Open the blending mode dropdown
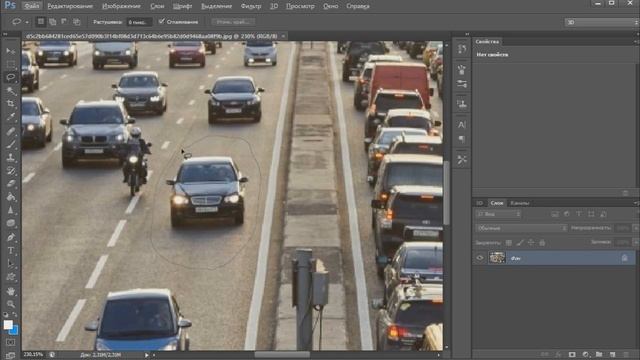This screenshot has width=640, height=360. 521,228
